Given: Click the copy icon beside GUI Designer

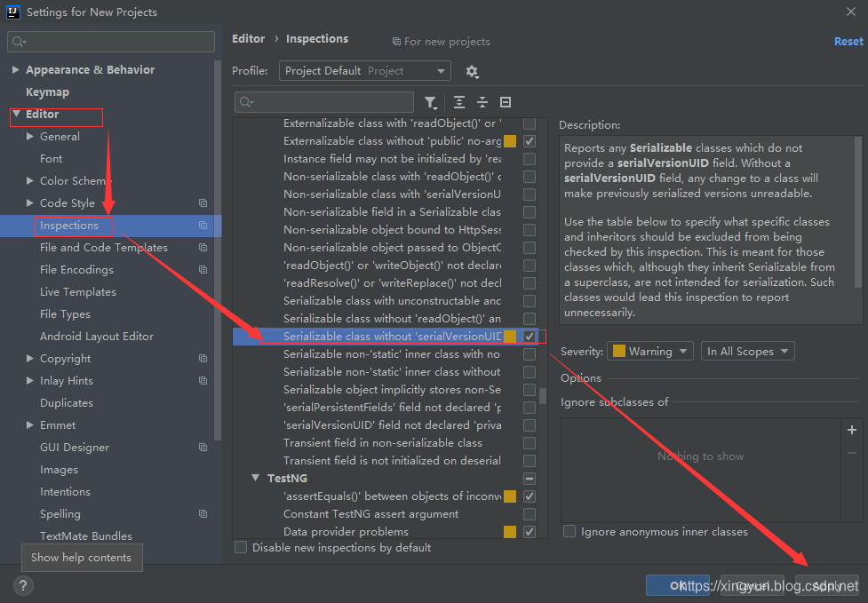Looking at the screenshot, I should 203,447.
